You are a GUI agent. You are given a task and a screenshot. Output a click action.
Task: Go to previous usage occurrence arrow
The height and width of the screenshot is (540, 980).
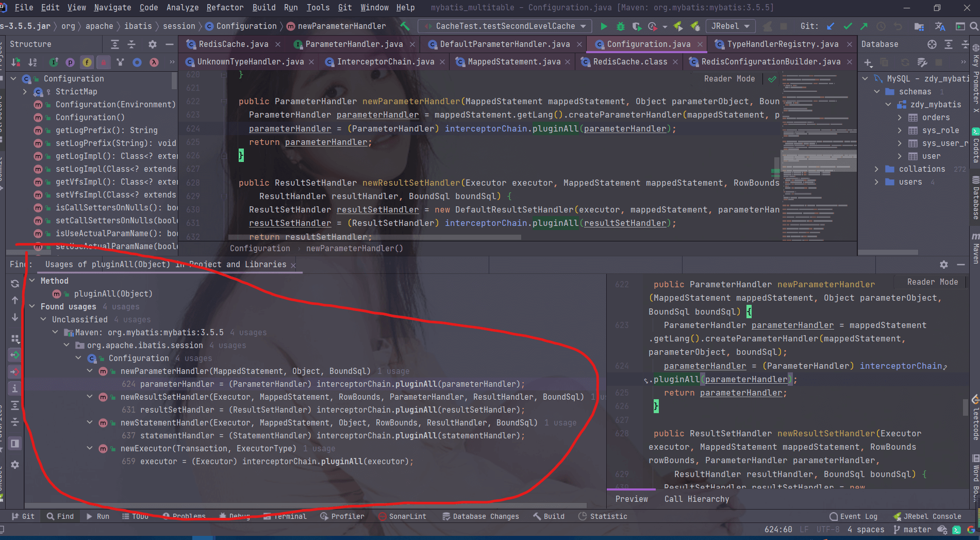15,300
